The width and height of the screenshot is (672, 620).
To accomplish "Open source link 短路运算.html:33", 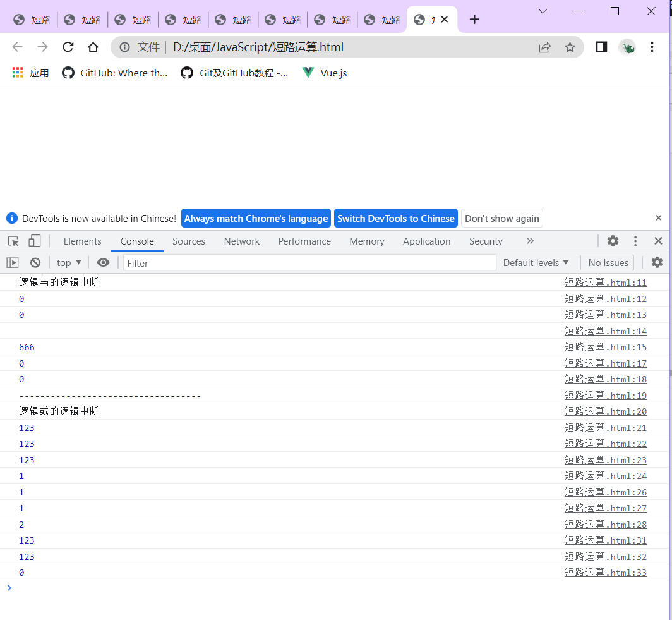I will (605, 573).
